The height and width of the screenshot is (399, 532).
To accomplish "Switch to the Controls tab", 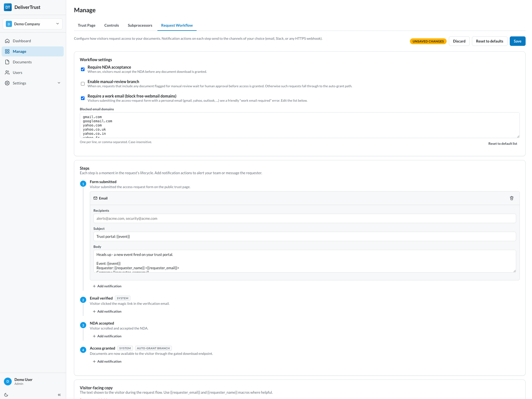I will [112, 25].
